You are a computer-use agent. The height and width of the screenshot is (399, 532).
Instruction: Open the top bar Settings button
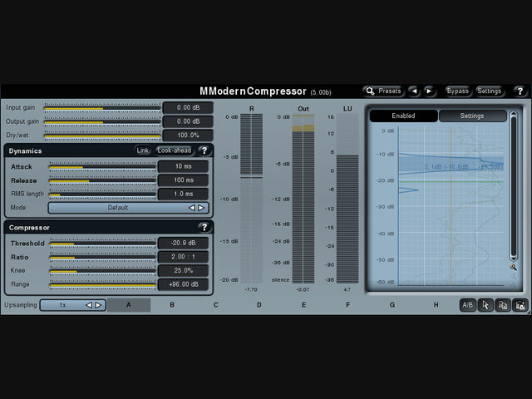click(489, 91)
